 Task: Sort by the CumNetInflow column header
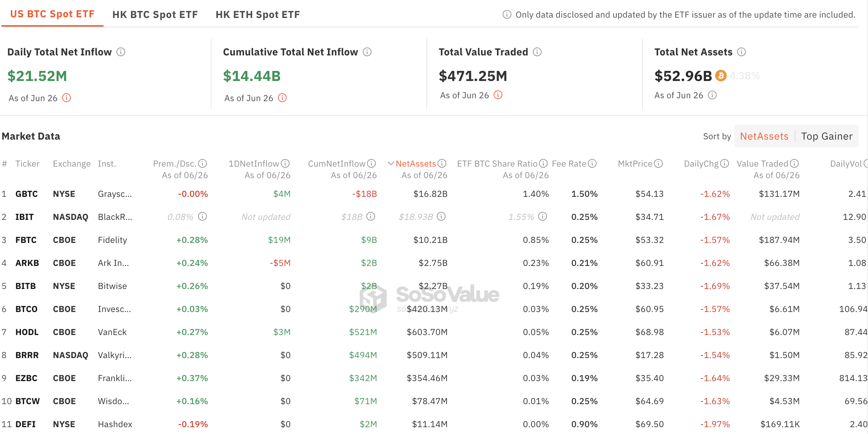point(337,164)
